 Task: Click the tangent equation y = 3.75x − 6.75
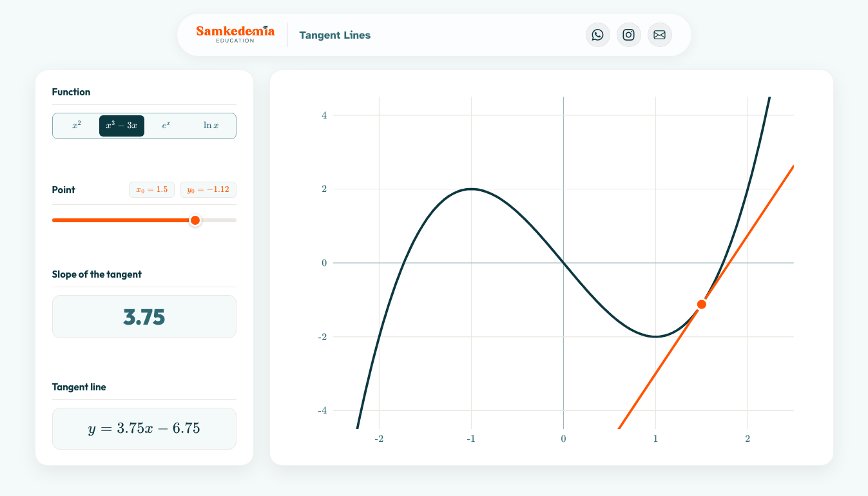coord(144,428)
